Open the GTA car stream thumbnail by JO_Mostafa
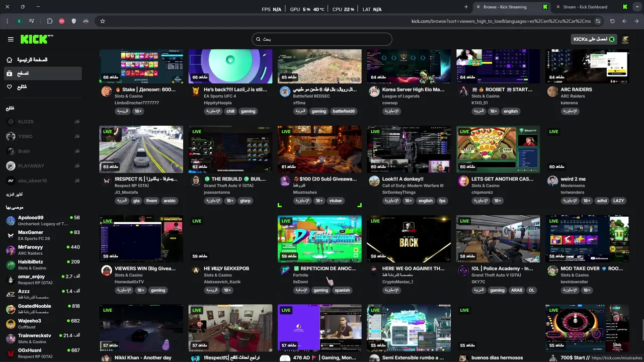The image size is (644, 362). pyautogui.click(x=141, y=149)
